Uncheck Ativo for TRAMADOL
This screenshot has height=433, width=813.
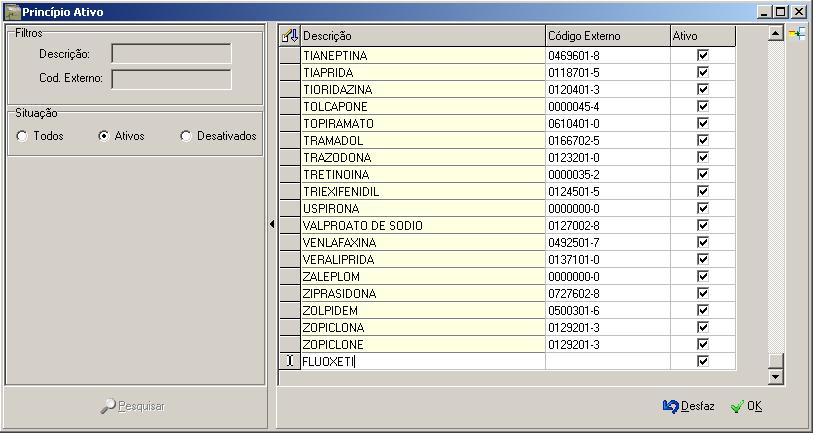pos(703,141)
